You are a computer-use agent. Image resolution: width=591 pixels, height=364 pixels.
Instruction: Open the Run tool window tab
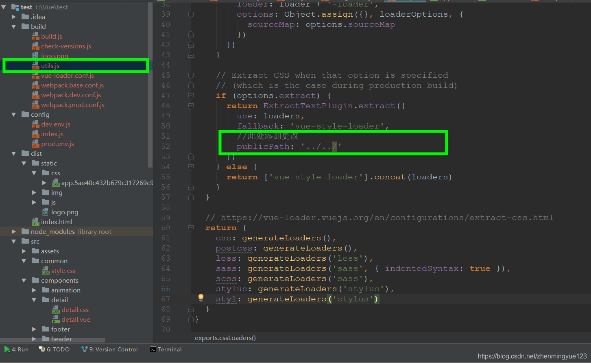16,349
